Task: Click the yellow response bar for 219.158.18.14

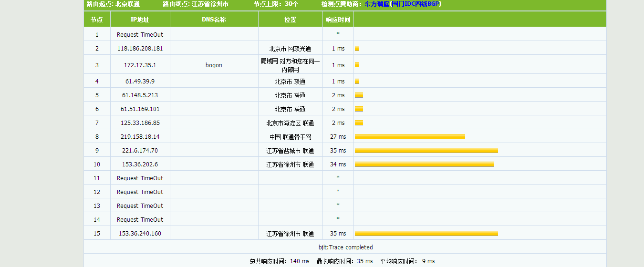Action: tap(410, 137)
